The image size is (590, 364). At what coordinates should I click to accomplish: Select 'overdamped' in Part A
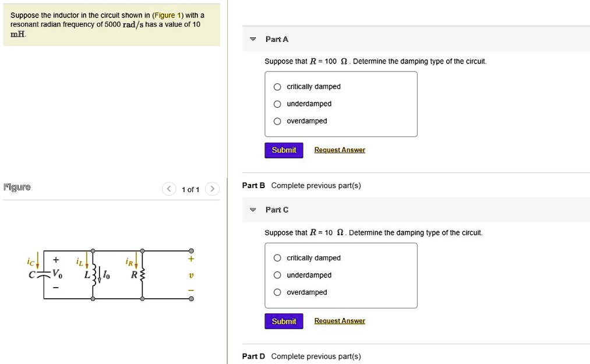coord(278,121)
